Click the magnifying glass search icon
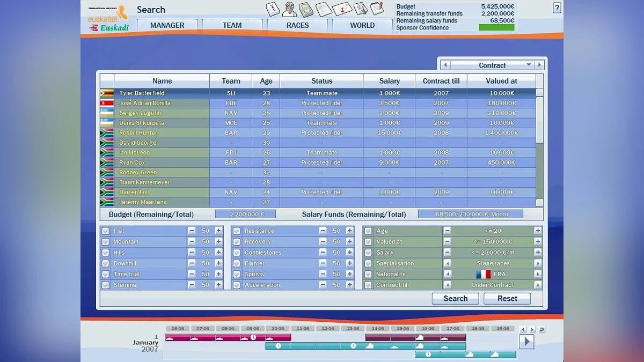Image resolution: width=644 pixels, height=362 pixels. [360, 9]
